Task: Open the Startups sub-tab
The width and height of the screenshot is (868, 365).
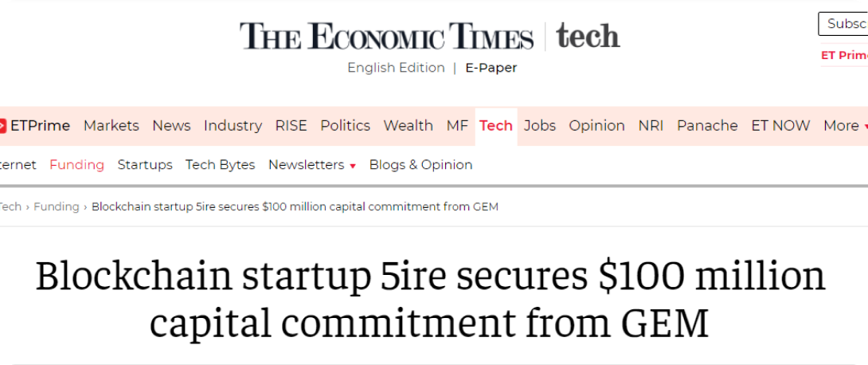Action: tap(145, 165)
